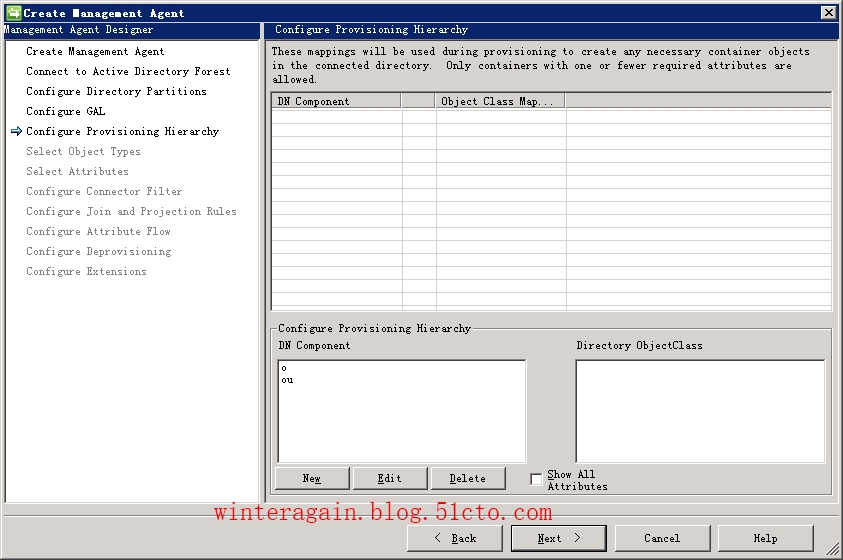Click the Object Class Map column header

[x=499, y=101]
